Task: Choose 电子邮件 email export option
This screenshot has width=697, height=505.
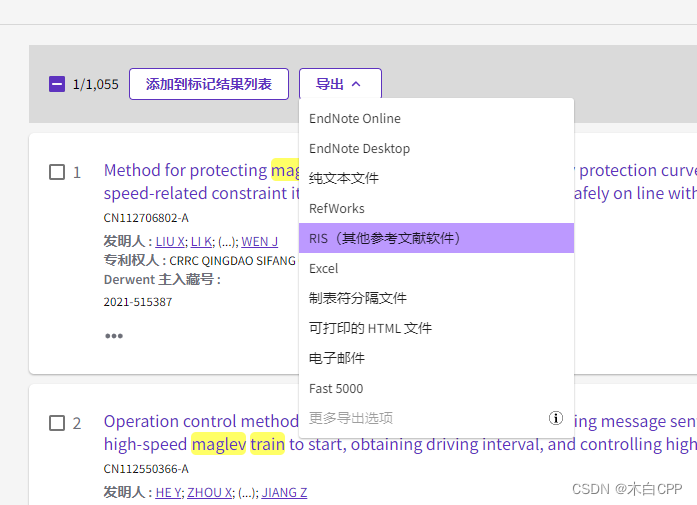Action: click(x=436, y=358)
